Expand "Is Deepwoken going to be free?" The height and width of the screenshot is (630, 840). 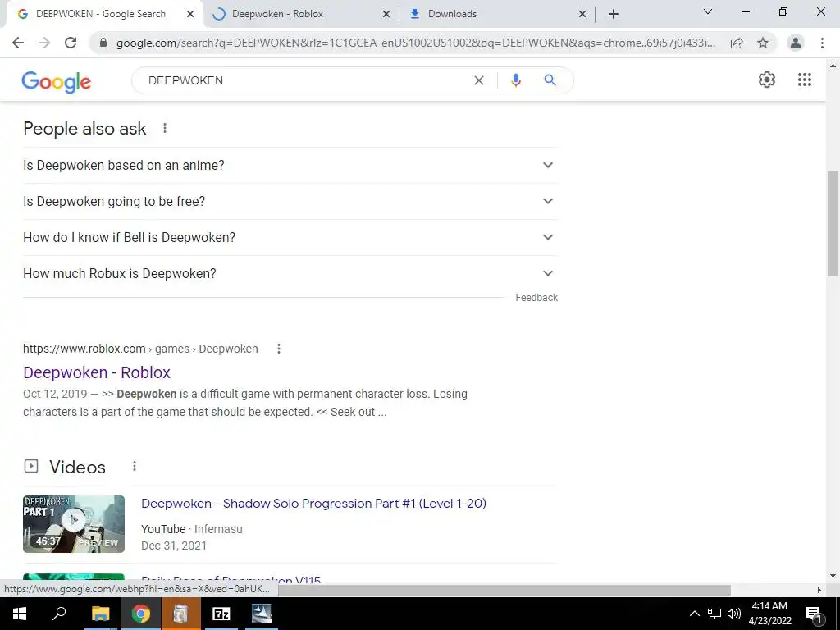click(x=290, y=202)
